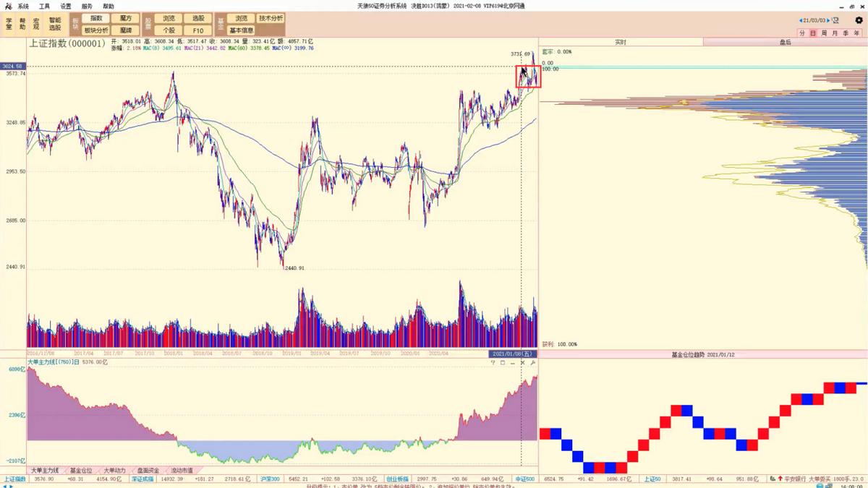Click the F10 button
This screenshot has height=488, width=868.
[197, 30]
